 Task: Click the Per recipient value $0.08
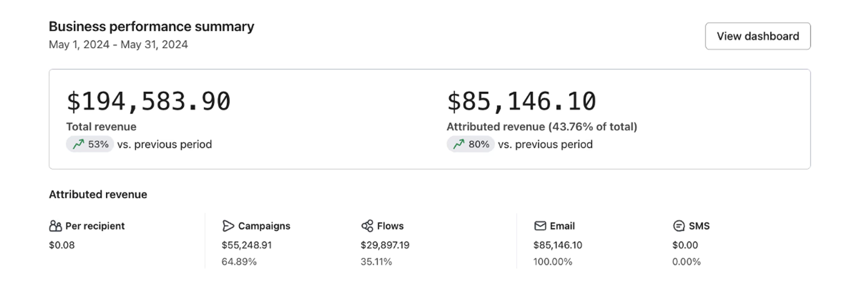pos(62,245)
